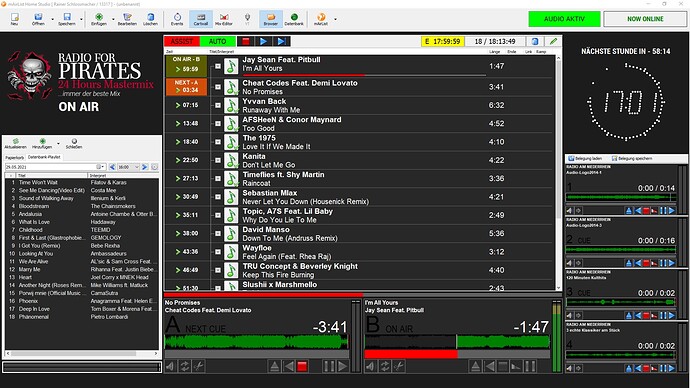The width and height of the screenshot is (690, 388).
Task: Go to next hour with right arrow
Action: click(x=144, y=167)
